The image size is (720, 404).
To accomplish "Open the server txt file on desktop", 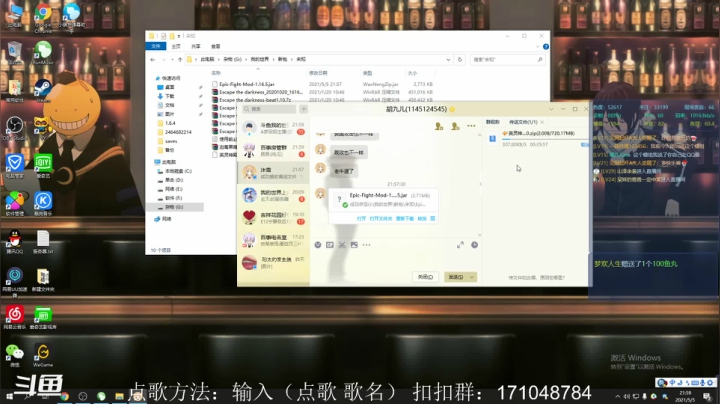I will point(43,241).
